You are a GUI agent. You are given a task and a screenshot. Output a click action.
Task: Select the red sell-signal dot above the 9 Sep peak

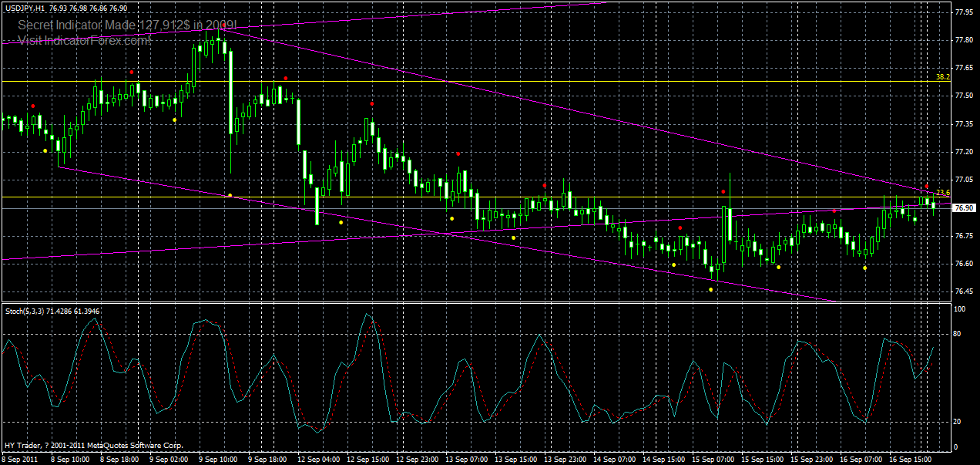[224, 25]
